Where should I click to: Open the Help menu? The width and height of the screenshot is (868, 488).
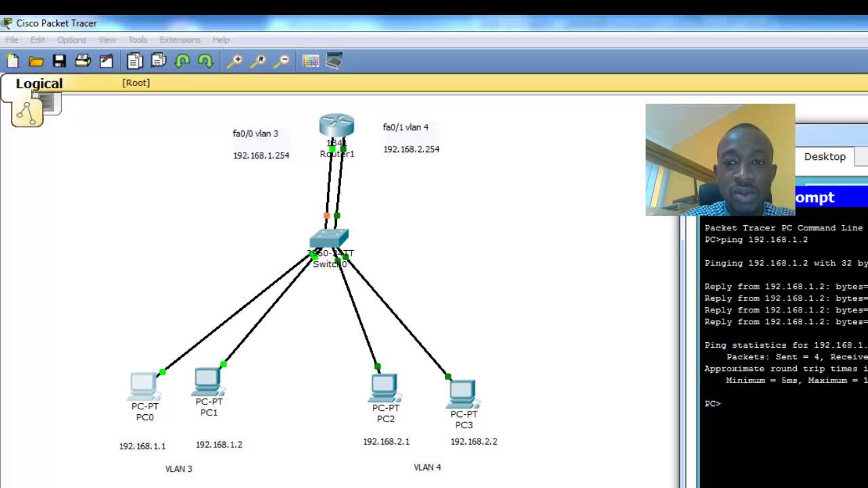click(x=221, y=40)
